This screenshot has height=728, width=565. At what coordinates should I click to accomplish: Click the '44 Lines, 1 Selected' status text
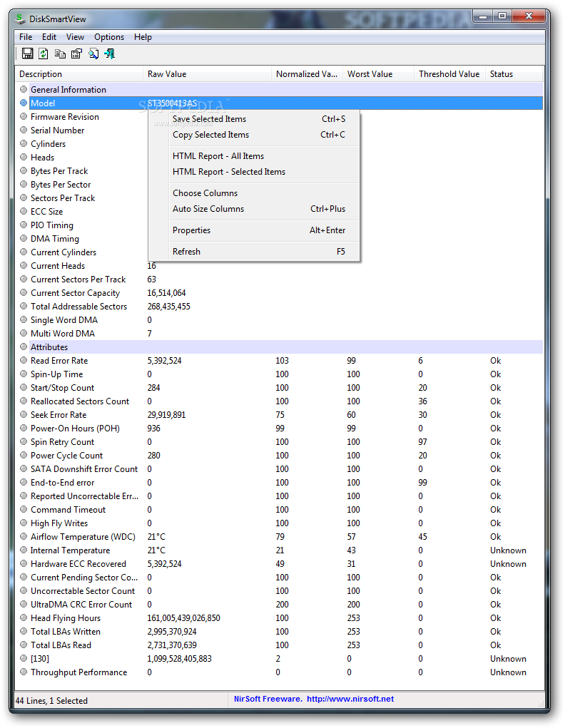point(51,701)
